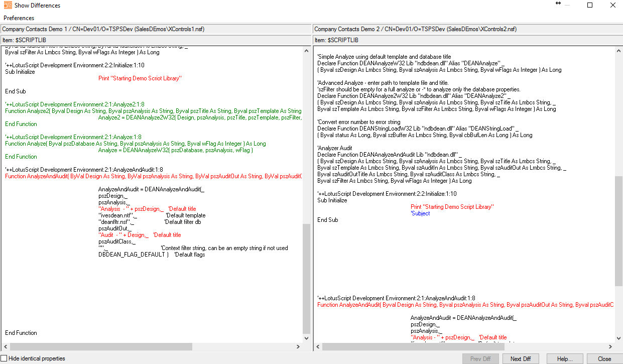Click 'Simple Analyze using default template comment
Image resolution: width=623 pixels, height=364 pixels.
click(x=384, y=57)
